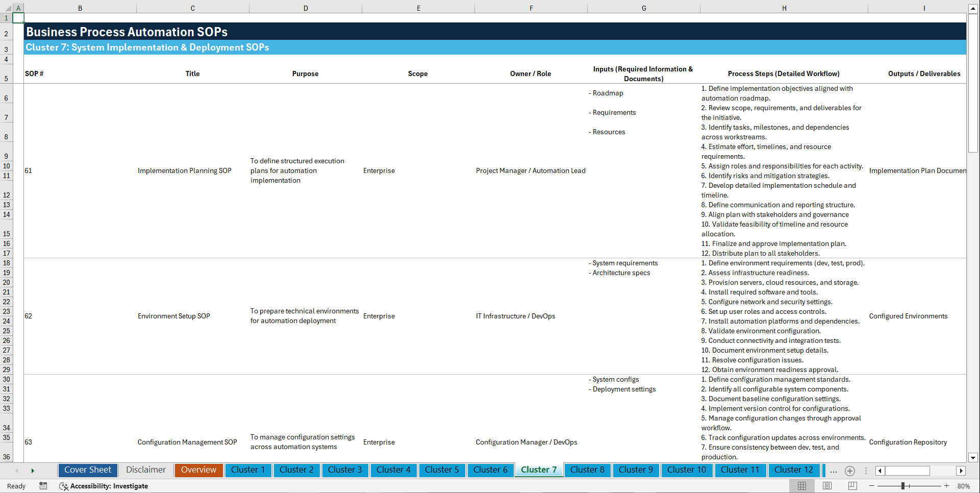980x493 pixels.
Task: Select column H header
Action: [x=784, y=8]
